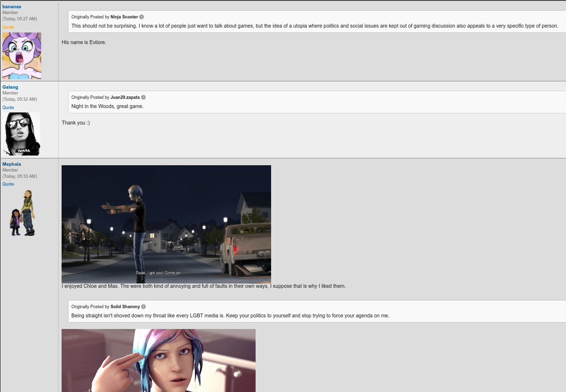The image size is (566, 392).
Task: Click the timestamp "(Today, 05:32 AM)"
Action: point(19,99)
